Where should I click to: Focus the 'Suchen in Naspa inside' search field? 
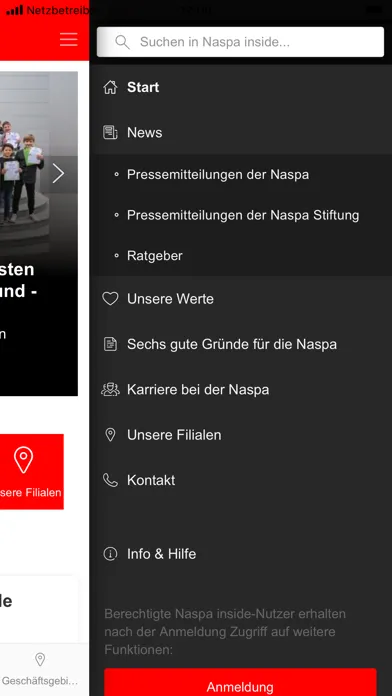240,42
